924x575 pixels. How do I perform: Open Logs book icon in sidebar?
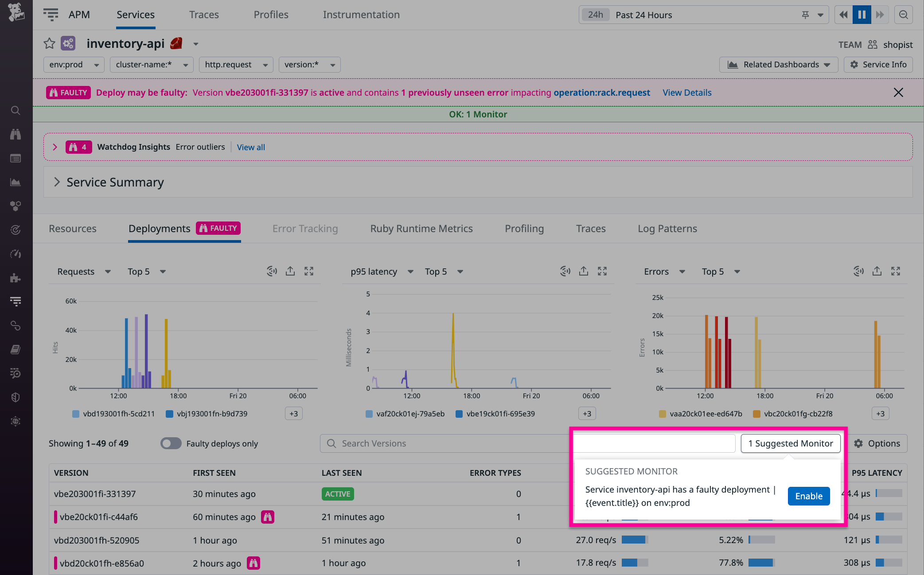(16, 350)
